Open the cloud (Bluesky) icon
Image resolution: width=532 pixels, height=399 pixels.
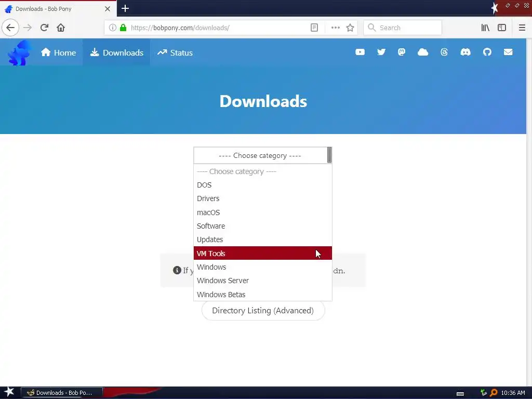[423, 52]
